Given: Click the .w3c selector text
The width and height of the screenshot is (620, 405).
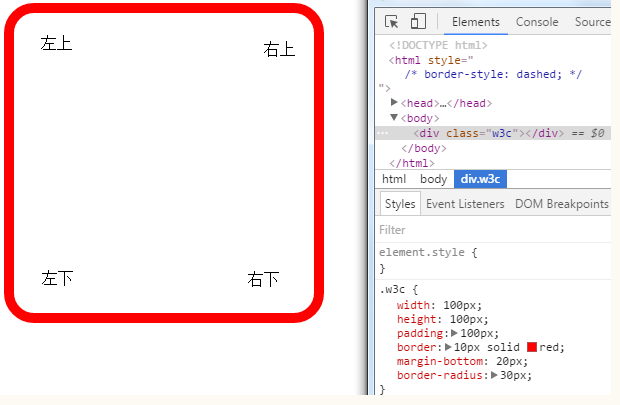Looking at the screenshot, I should [x=392, y=289].
